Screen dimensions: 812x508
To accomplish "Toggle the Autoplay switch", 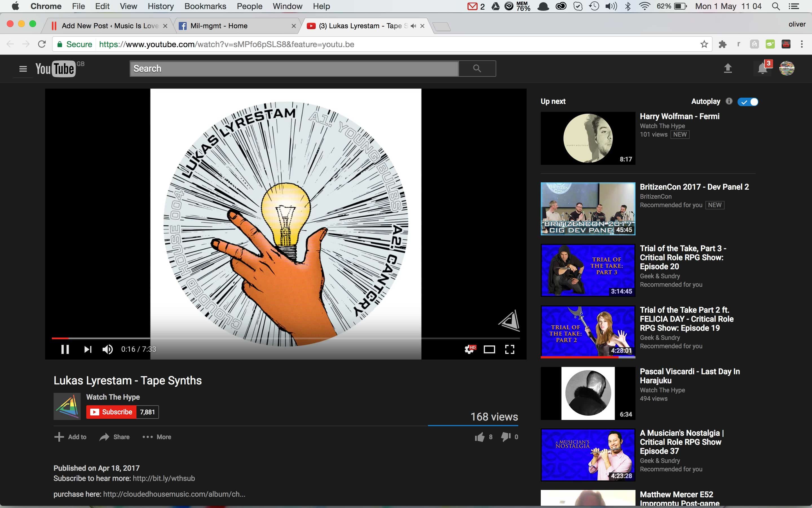I will point(748,102).
